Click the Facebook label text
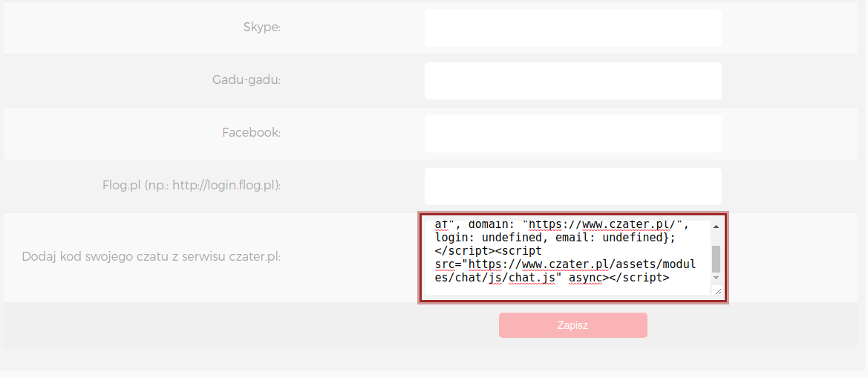868x378 pixels. 252,133
